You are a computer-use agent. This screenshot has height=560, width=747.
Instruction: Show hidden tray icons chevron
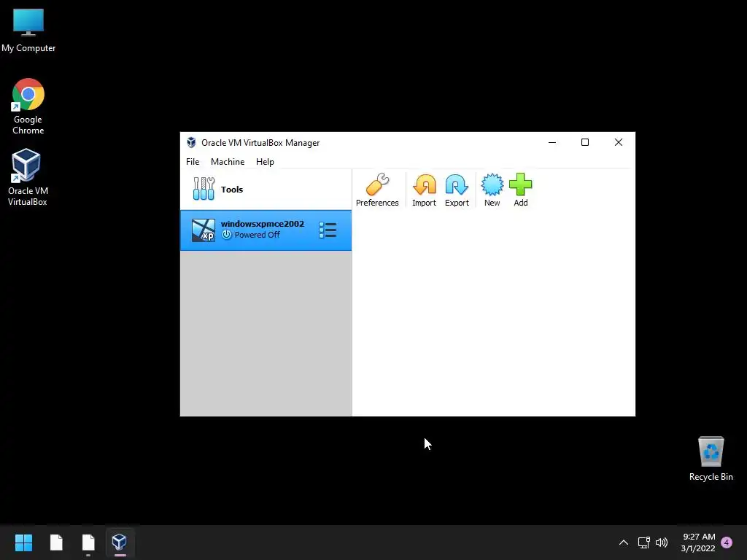623,542
